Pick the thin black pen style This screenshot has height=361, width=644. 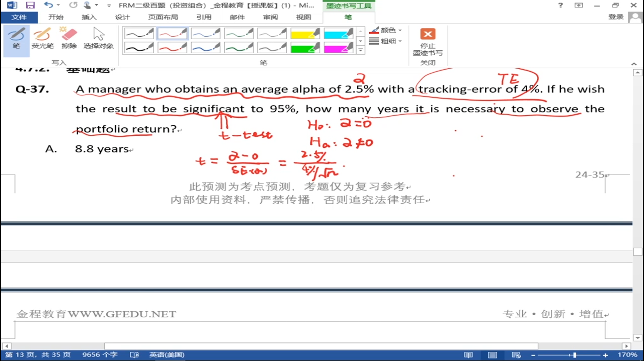pos(139,33)
